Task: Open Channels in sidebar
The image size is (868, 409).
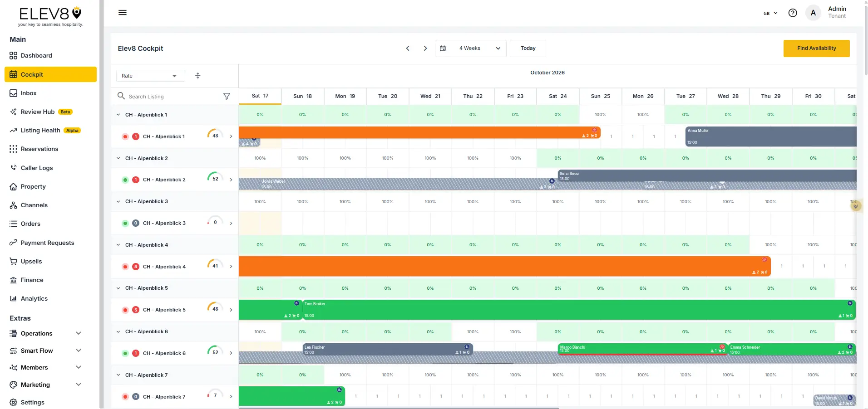Action: [x=50, y=205]
